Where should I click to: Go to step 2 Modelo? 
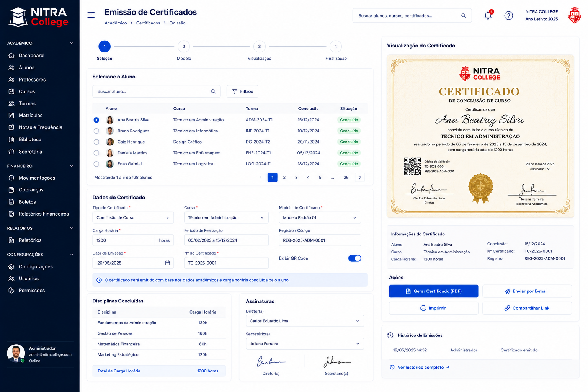click(x=184, y=47)
